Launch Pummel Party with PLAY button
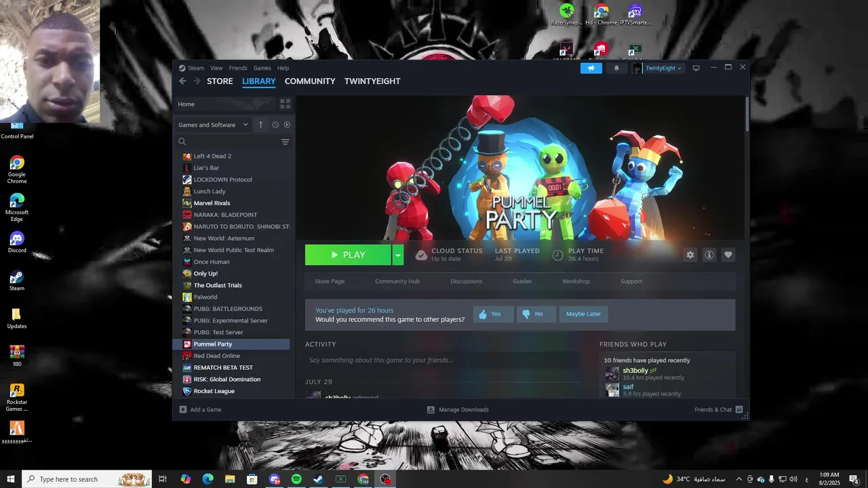868x488 pixels. click(348, 255)
